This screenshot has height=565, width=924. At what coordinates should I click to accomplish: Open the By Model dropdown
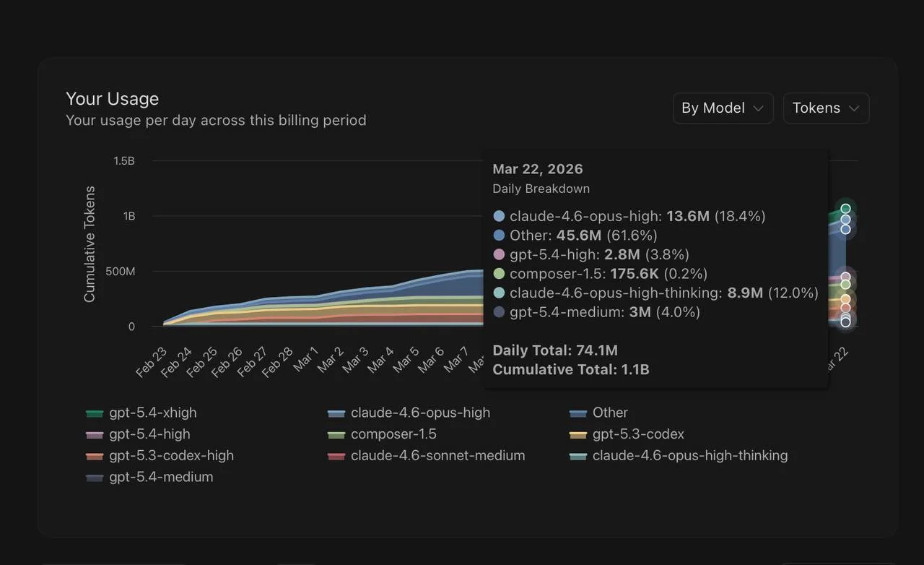pyautogui.click(x=723, y=108)
